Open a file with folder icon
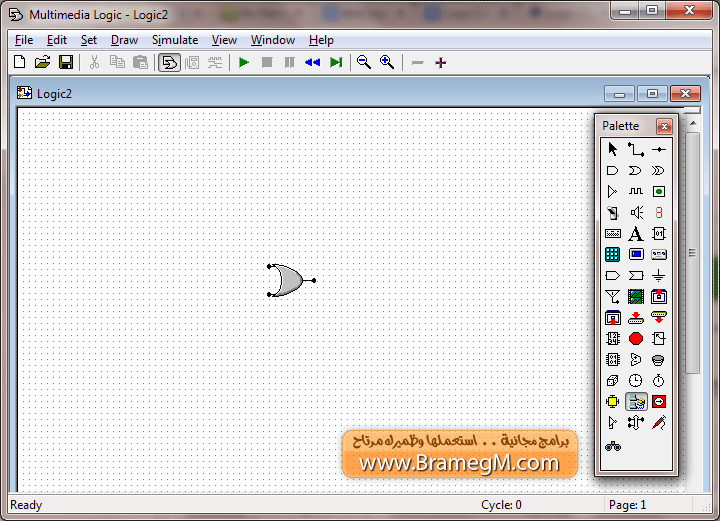 tap(43, 62)
